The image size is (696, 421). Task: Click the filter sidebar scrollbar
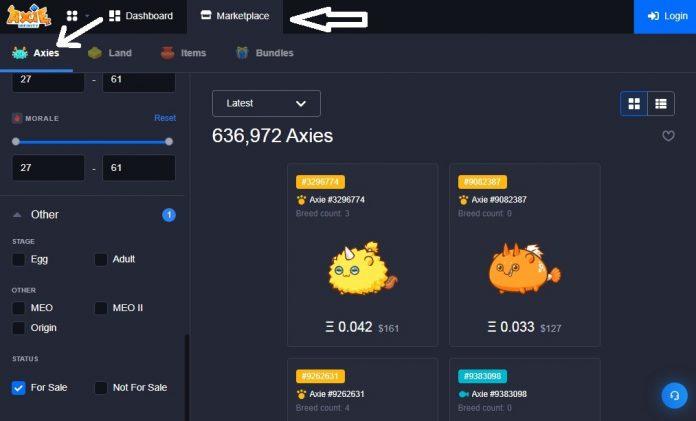[x=187, y=377]
